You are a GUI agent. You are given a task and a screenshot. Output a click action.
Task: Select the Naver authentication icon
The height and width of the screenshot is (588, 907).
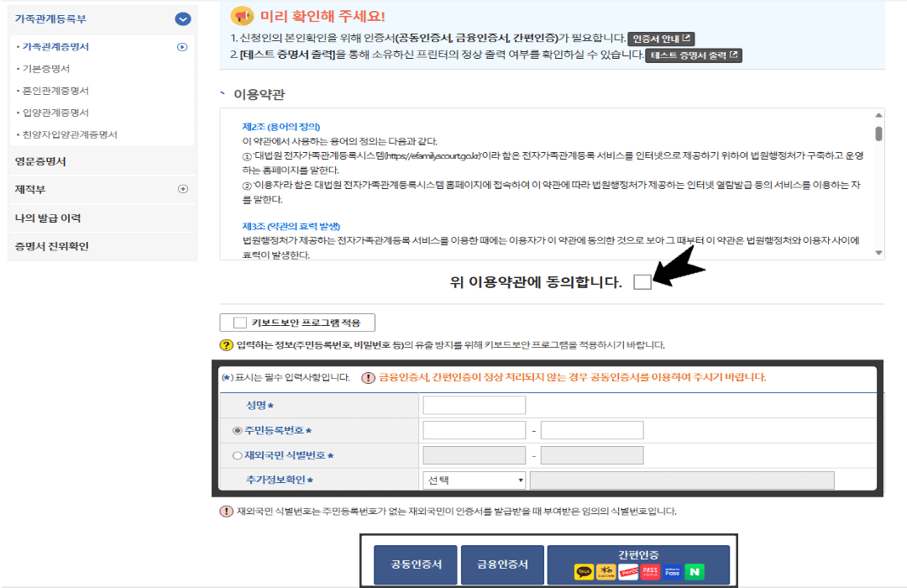click(695, 571)
